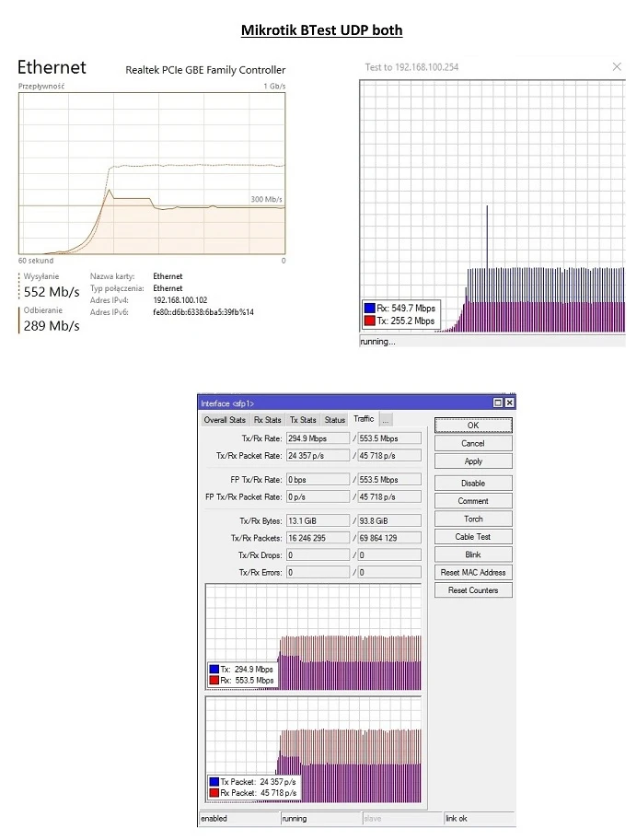The image size is (637, 840).
Task: Click the red Rx rate legend swatch
Action: 214,681
